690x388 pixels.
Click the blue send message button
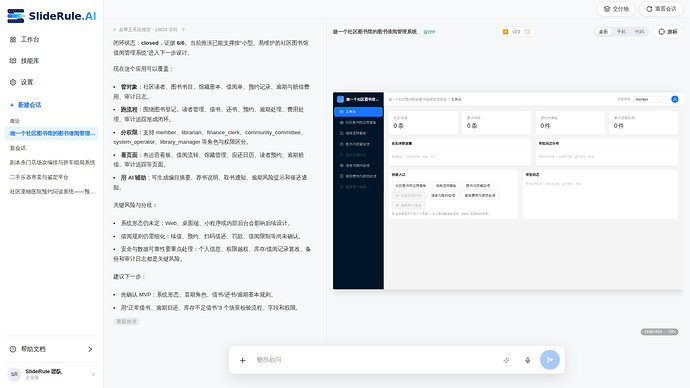tap(550, 360)
